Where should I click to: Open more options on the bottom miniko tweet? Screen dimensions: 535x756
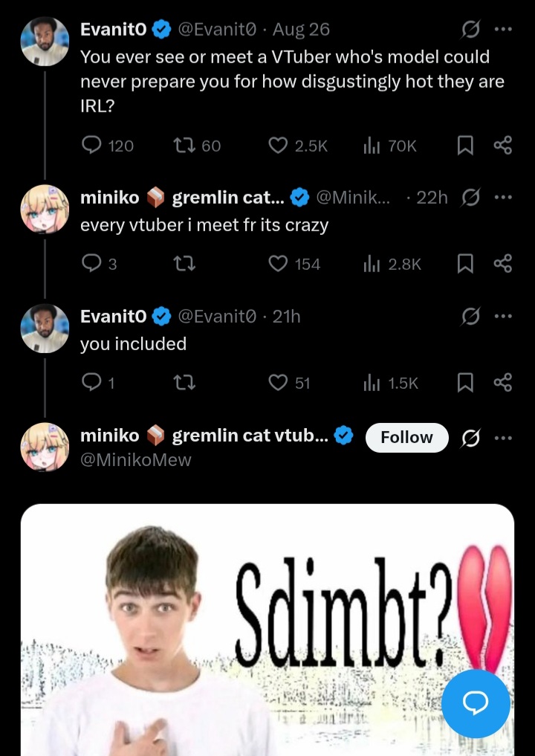coord(503,438)
